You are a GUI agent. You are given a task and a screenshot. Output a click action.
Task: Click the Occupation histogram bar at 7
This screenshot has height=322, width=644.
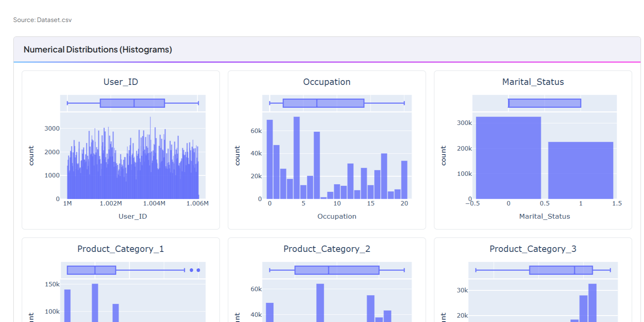[x=317, y=165]
